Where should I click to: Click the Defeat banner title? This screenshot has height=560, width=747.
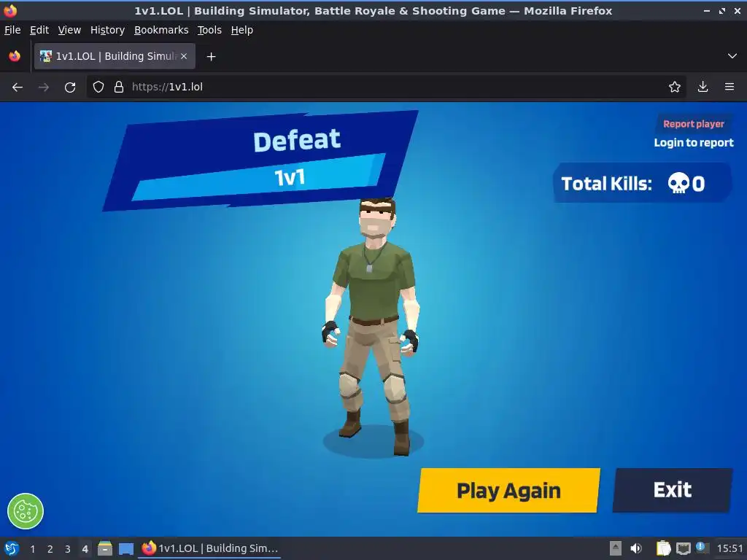click(297, 141)
